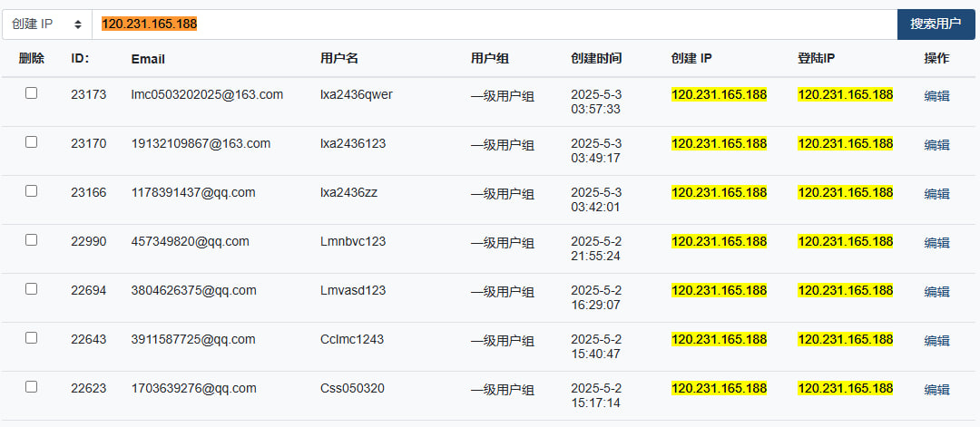Click 登陆IP value in Css050320 row
Screen dimensions: 980x427
pyautogui.click(x=846, y=388)
